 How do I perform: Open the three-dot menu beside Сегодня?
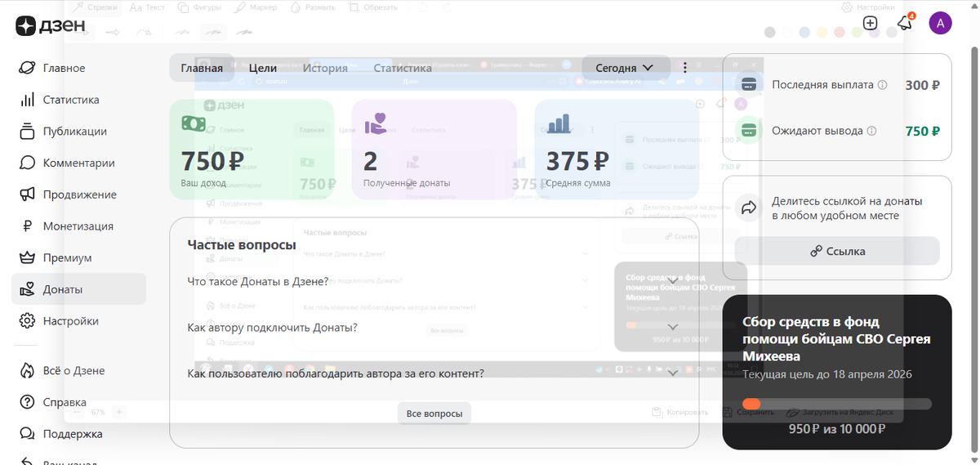point(685,68)
